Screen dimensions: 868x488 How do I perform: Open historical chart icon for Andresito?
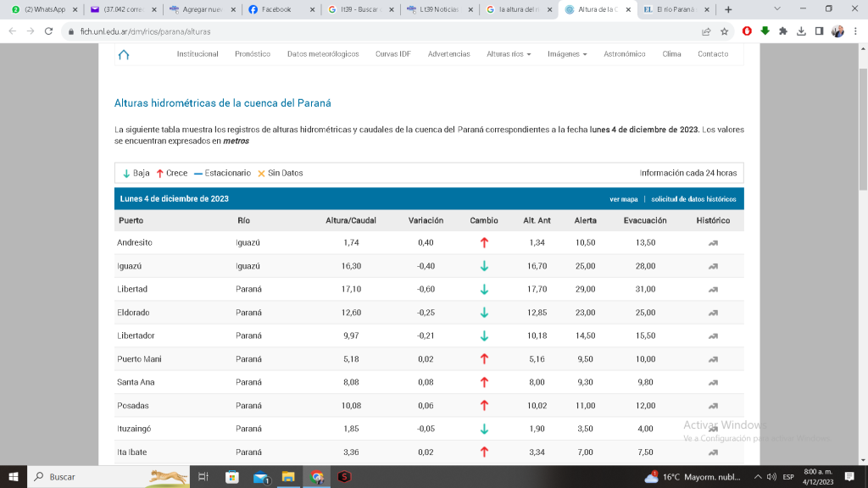713,243
